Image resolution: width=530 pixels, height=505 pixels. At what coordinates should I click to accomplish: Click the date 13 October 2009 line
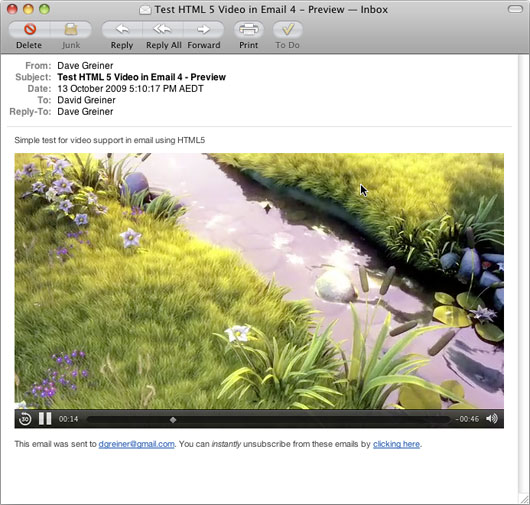point(130,89)
